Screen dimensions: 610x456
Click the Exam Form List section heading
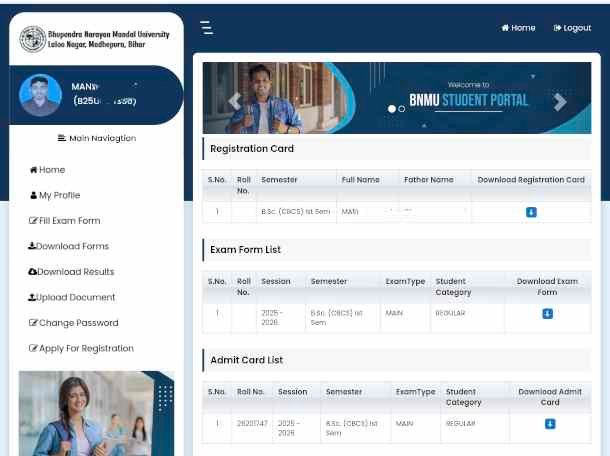tap(245, 250)
